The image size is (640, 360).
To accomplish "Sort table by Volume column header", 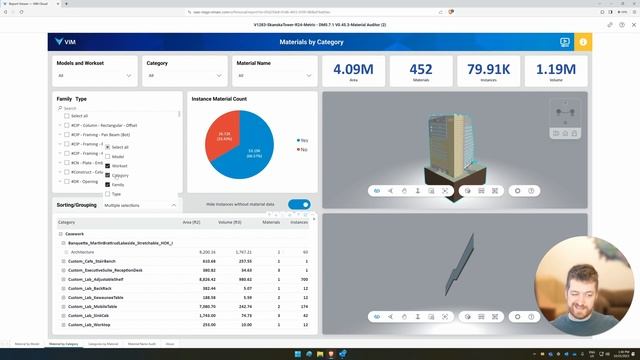I will [230, 222].
